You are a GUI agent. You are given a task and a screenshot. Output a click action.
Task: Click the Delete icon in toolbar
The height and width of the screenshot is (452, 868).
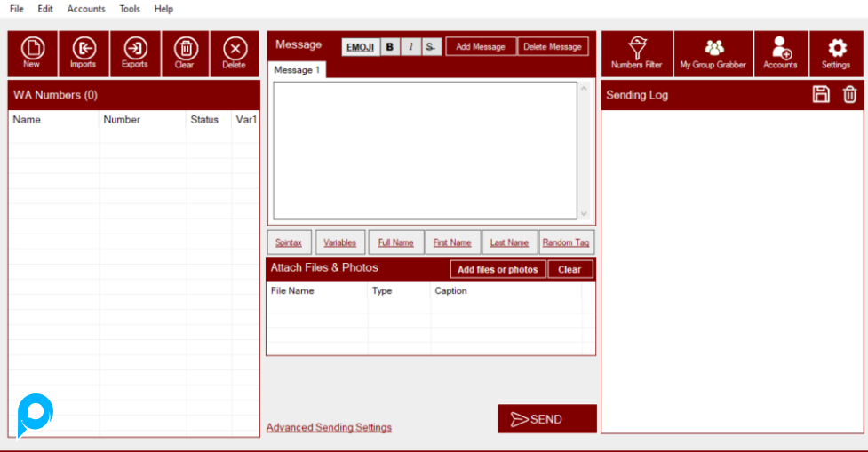point(235,53)
